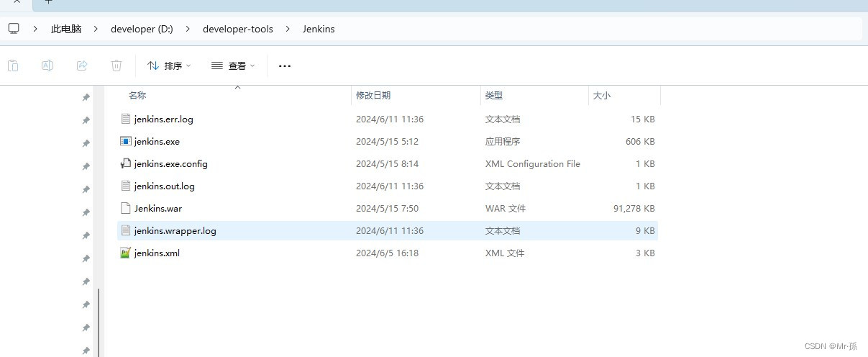
Task: Click pin icon beside jenkins.err.log row
Action: pyautogui.click(x=86, y=120)
